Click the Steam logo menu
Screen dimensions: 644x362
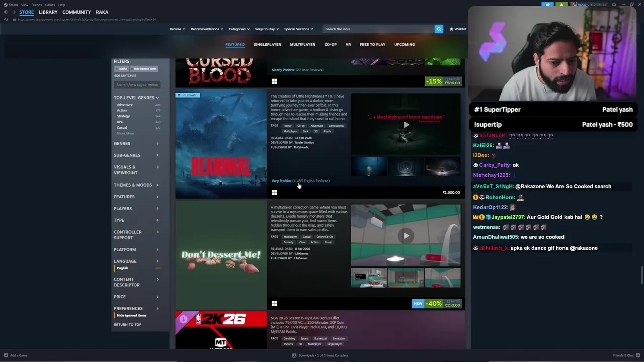click(x=11, y=5)
